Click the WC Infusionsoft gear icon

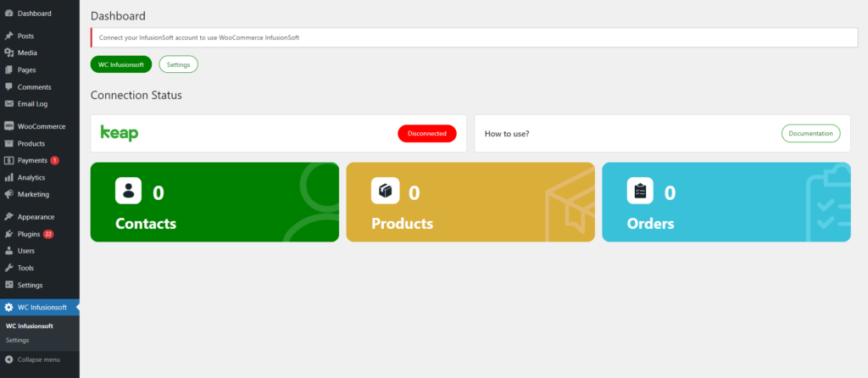[8, 308]
